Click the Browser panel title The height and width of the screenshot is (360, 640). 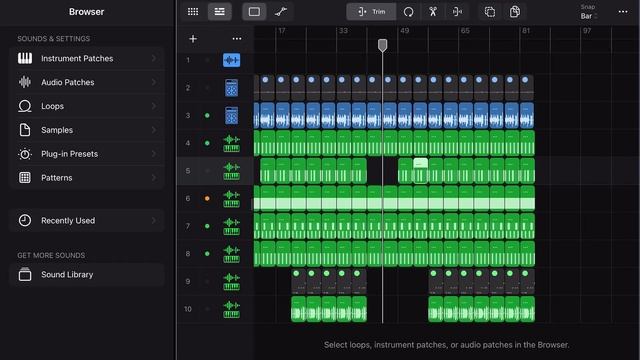pyautogui.click(x=87, y=12)
